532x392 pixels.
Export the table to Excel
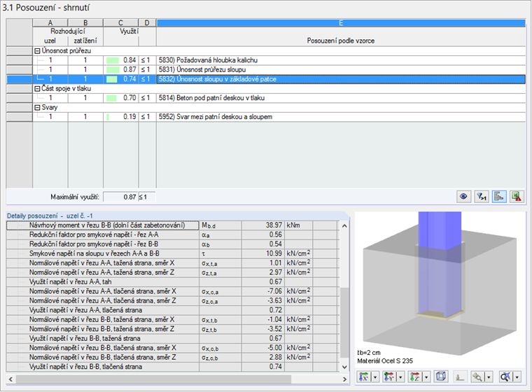pyautogui.click(x=517, y=197)
